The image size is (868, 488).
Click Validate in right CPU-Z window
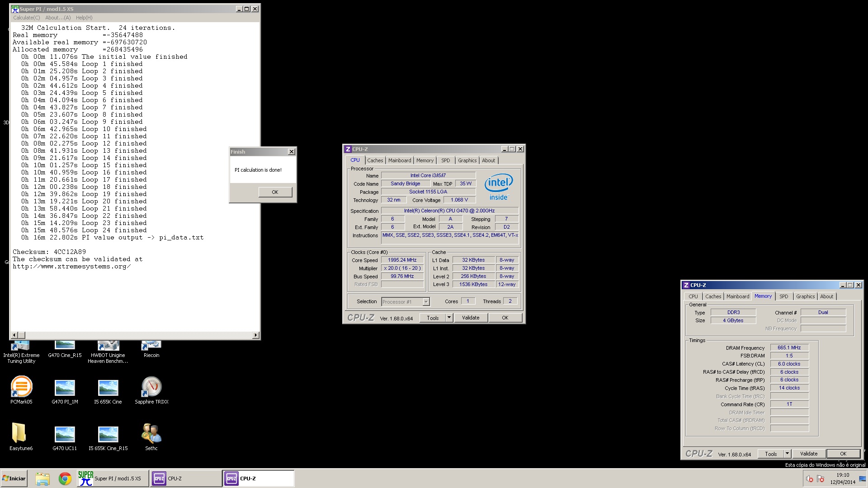809,454
